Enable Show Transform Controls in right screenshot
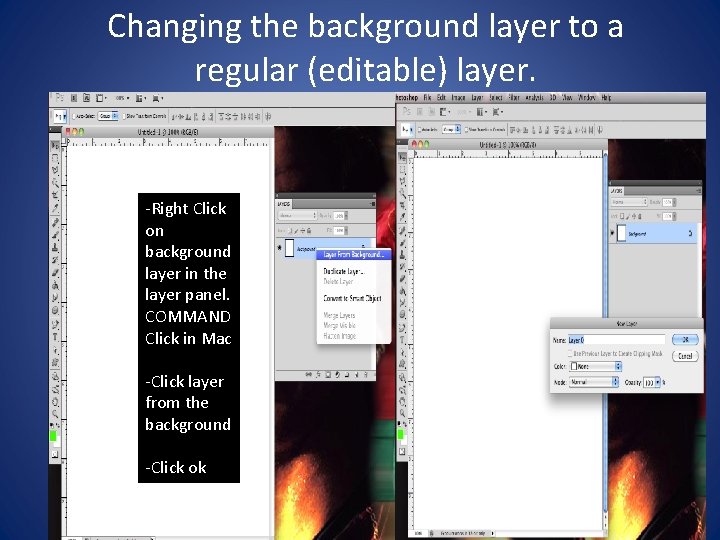Screen dimensions: 720x540 pyautogui.click(x=467, y=130)
